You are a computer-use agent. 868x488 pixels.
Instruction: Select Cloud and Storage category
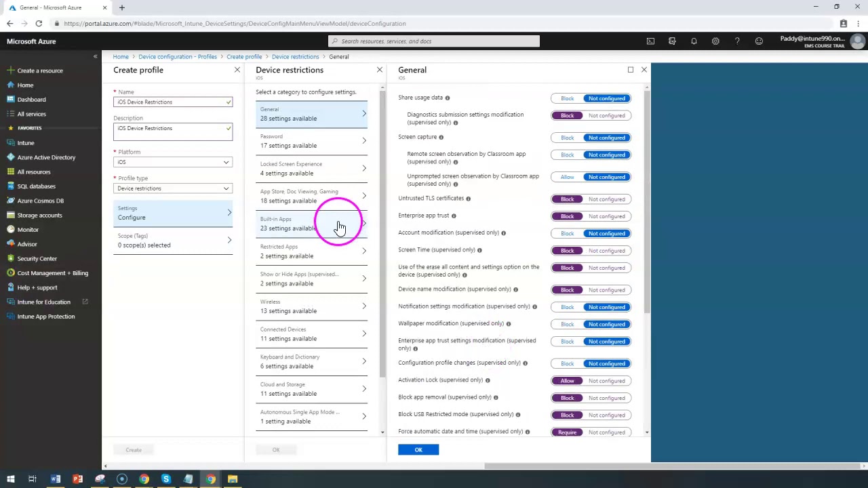coord(312,389)
